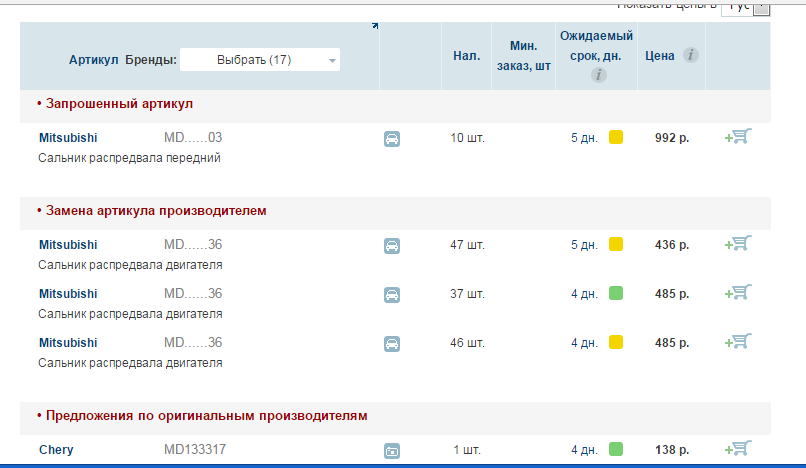Click green delivery indicator in the Chery row
The height and width of the screenshot is (468, 806).
tap(616, 449)
